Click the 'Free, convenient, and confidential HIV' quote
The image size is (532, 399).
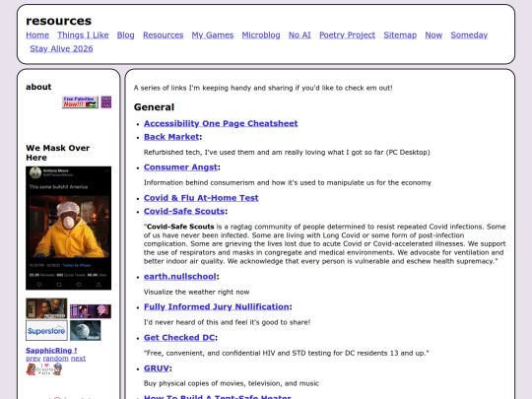286,353
